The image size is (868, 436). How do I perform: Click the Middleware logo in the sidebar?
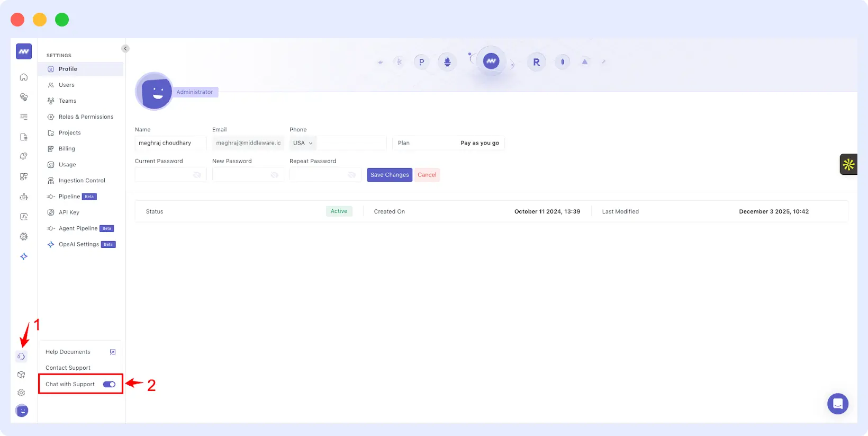[x=24, y=51]
